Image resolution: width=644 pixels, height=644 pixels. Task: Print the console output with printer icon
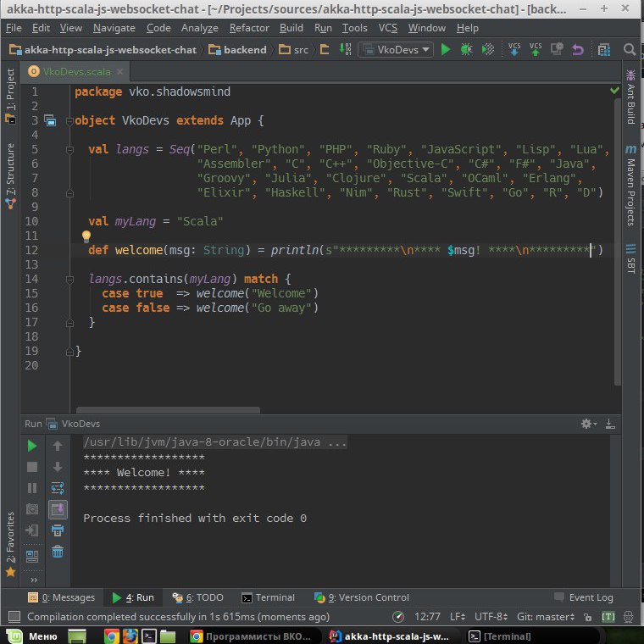tap(58, 531)
